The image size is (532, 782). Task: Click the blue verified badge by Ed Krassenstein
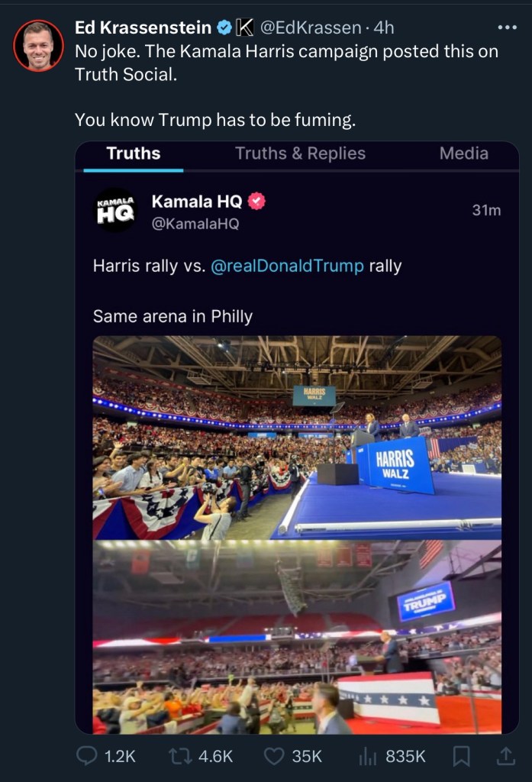tap(224, 28)
